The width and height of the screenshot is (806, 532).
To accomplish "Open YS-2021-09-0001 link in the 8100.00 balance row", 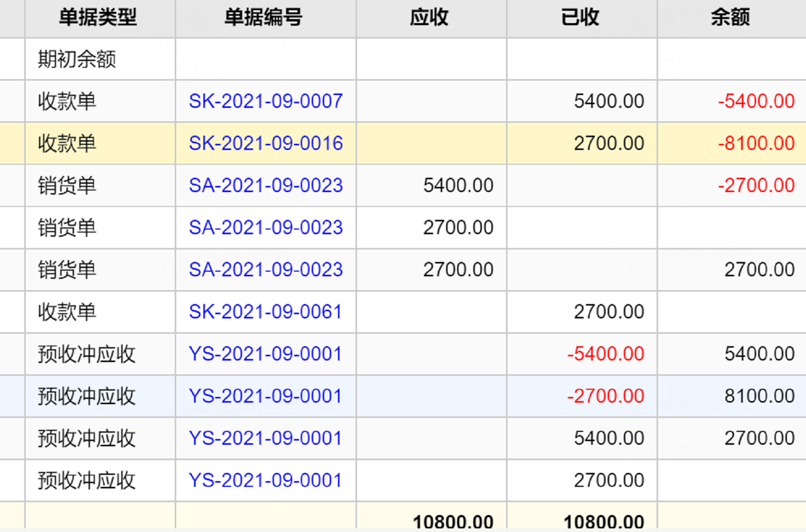I will pyautogui.click(x=265, y=396).
